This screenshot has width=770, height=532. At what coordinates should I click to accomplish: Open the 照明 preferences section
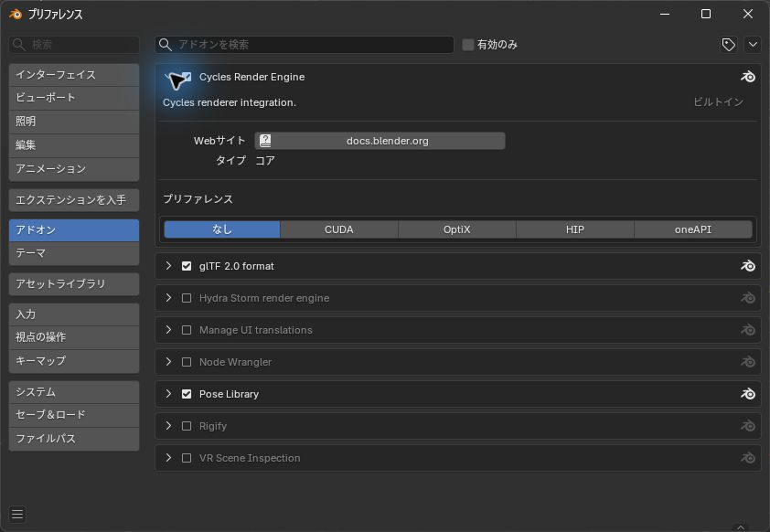click(74, 122)
